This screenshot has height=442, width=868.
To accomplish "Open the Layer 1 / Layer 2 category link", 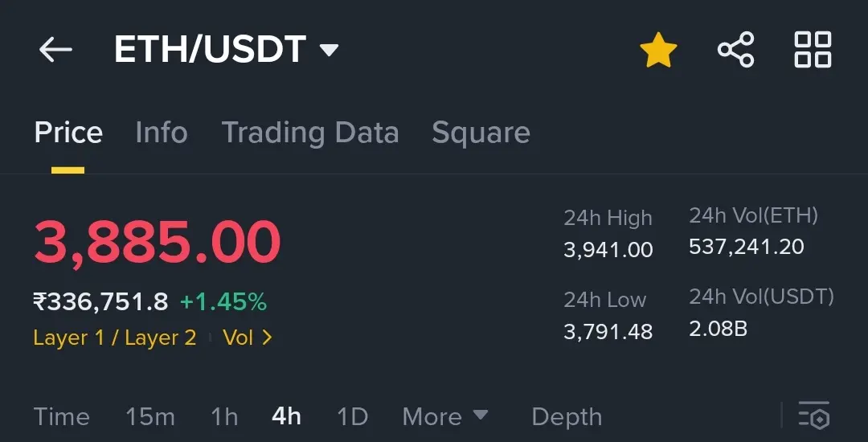I will click(x=115, y=338).
